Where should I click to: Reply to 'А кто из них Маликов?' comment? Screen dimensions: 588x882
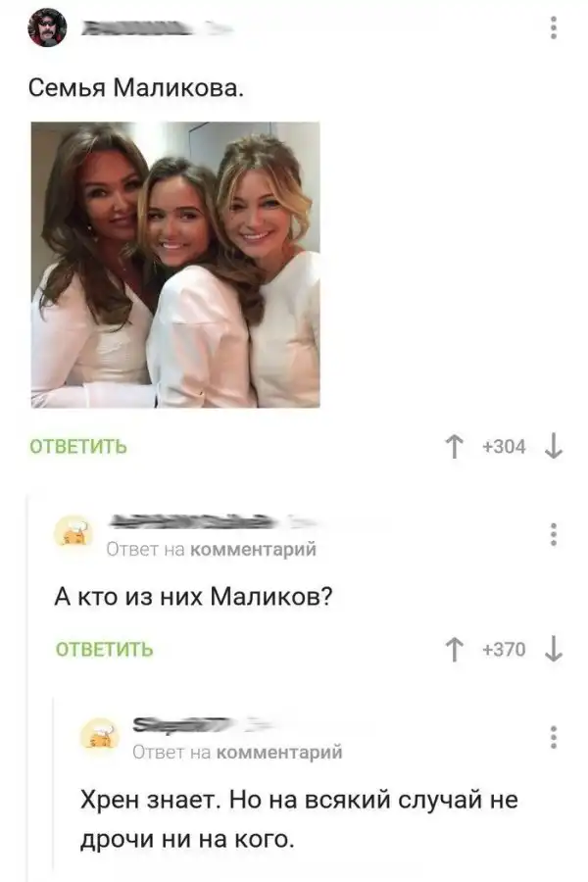click(105, 650)
